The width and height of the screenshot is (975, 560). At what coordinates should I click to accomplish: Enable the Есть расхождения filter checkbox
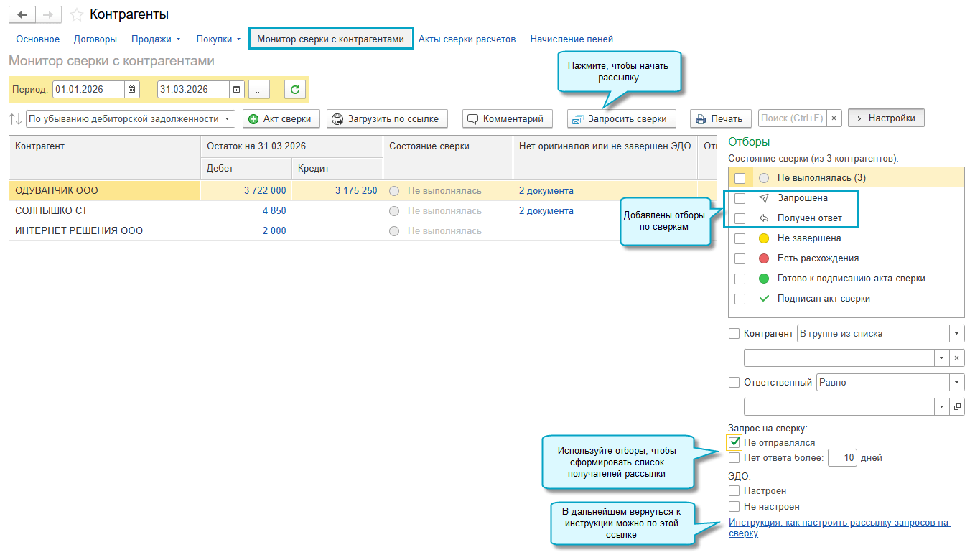pyautogui.click(x=740, y=258)
